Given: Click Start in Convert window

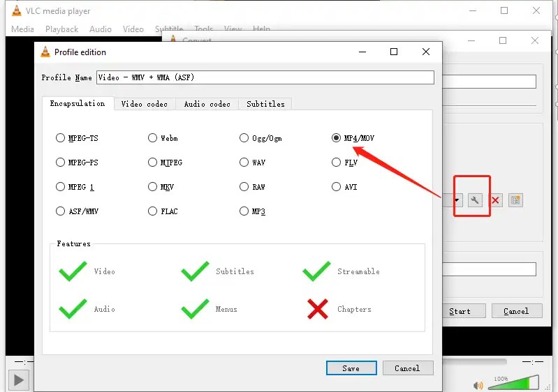Looking at the screenshot, I should coord(464,311).
